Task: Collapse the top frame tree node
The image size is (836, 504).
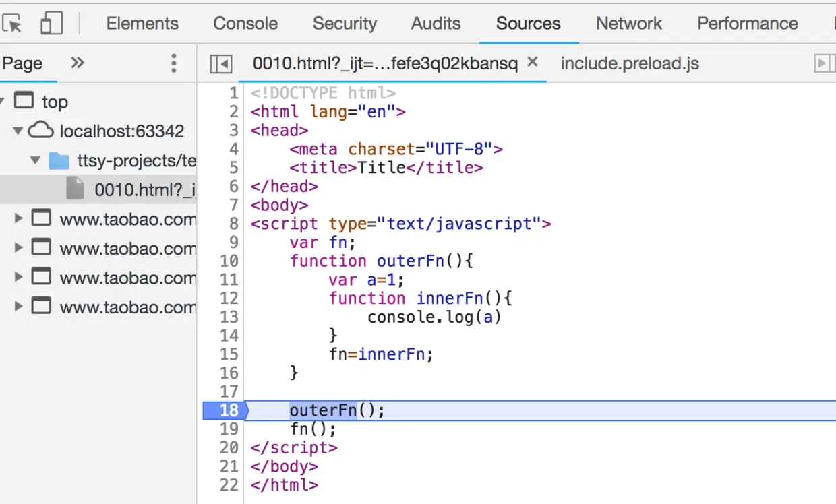Action: tap(3, 102)
